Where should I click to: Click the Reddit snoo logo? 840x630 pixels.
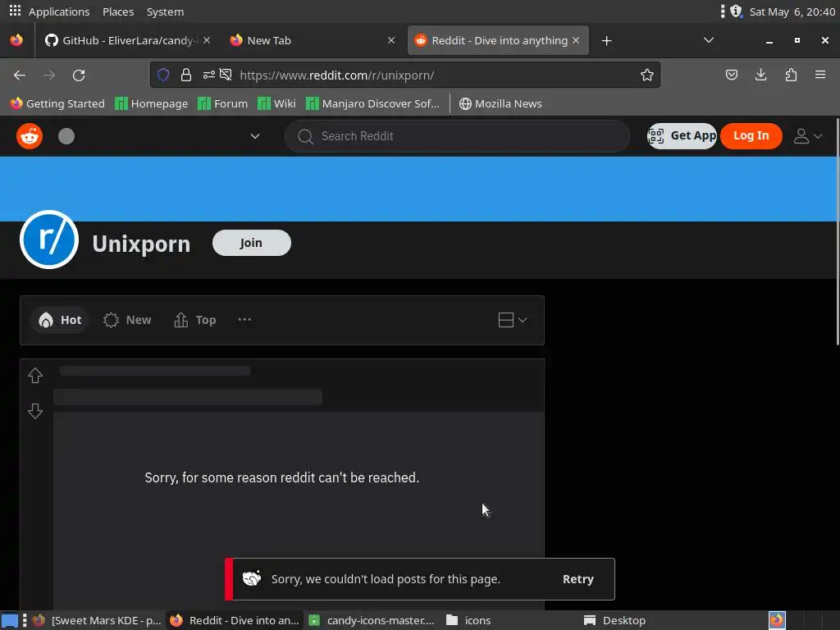(x=30, y=136)
